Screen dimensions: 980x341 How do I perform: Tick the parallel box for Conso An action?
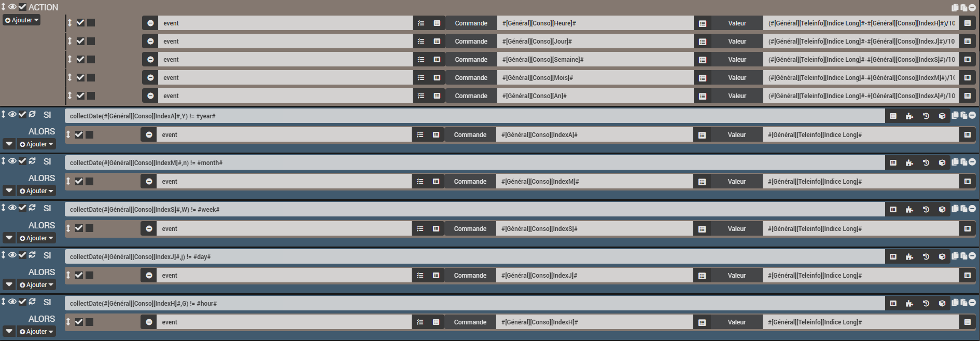point(91,96)
